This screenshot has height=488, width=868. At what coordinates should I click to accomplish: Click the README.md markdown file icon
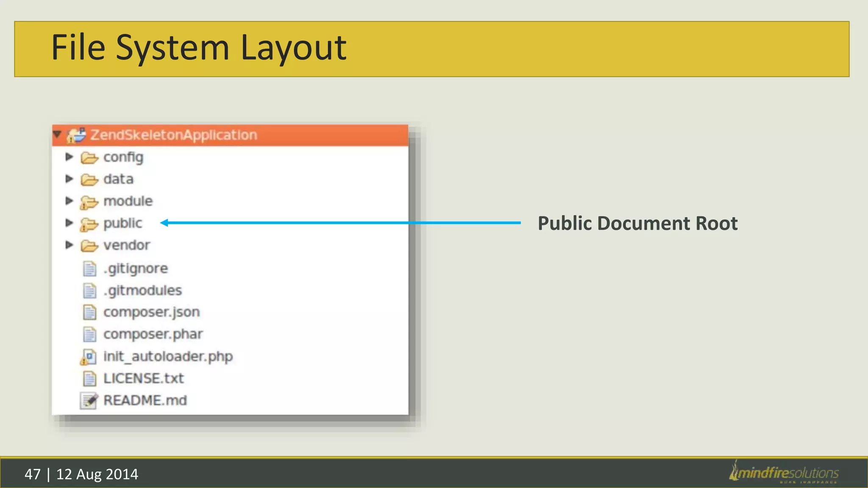[89, 401]
